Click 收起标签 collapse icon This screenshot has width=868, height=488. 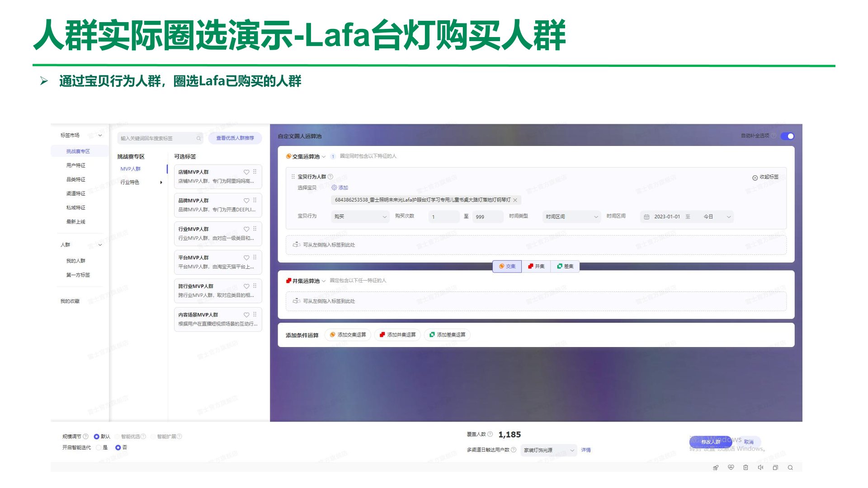pyautogui.click(x=755, y=178)
